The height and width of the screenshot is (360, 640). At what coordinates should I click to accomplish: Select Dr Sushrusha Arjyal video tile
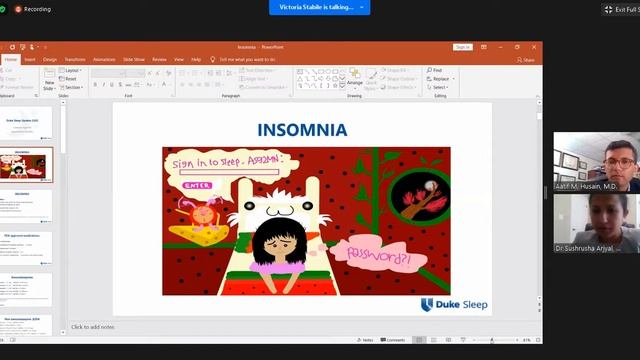tap(597, 223)
